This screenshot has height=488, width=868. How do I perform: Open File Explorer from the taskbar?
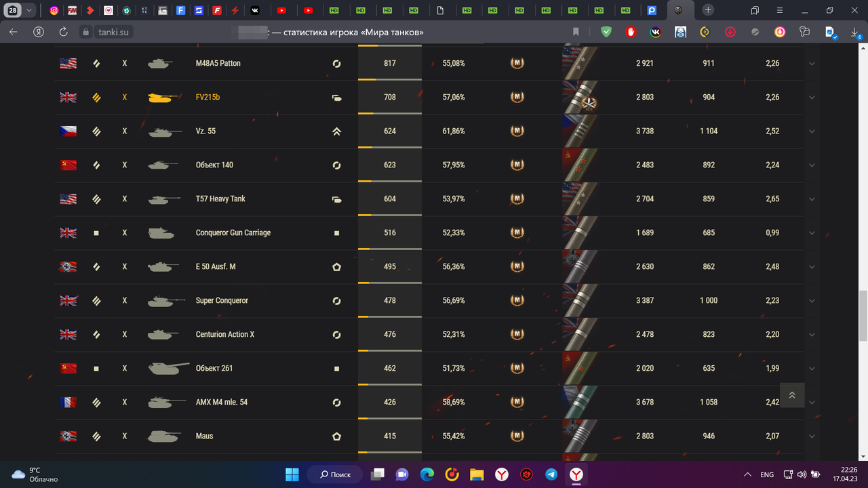pos(477,474)
